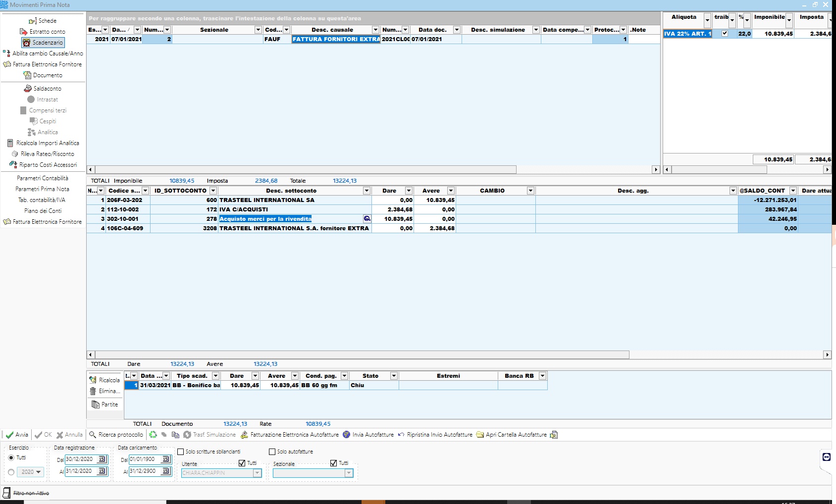Open the Data doc. column filter dropdown
The width and height of the screenshot is (836, 504).
457,30
